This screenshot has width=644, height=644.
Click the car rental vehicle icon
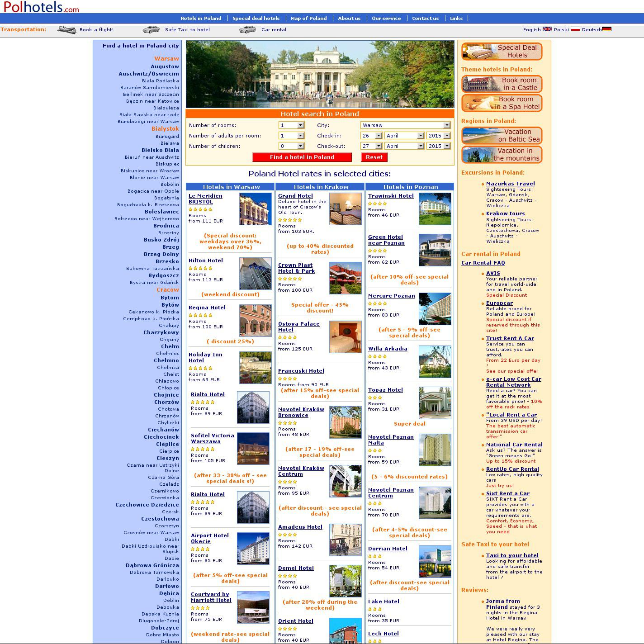coord(247,30)
